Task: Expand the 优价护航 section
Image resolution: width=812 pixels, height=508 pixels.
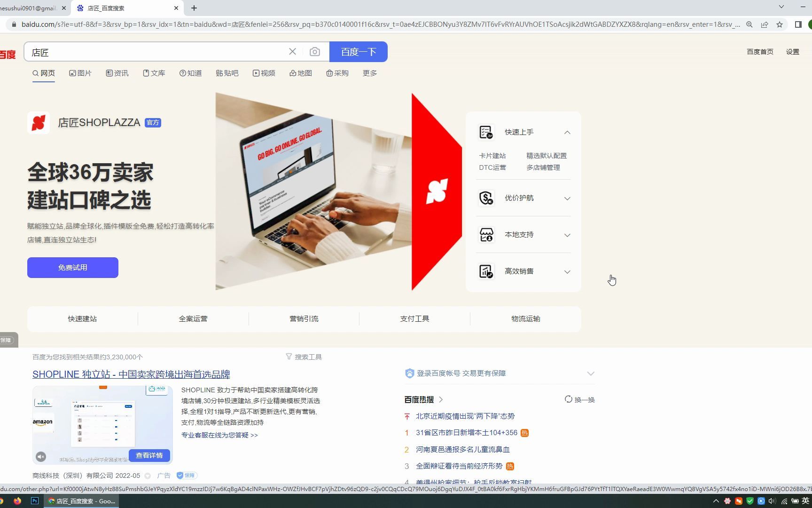Action: 567,198
